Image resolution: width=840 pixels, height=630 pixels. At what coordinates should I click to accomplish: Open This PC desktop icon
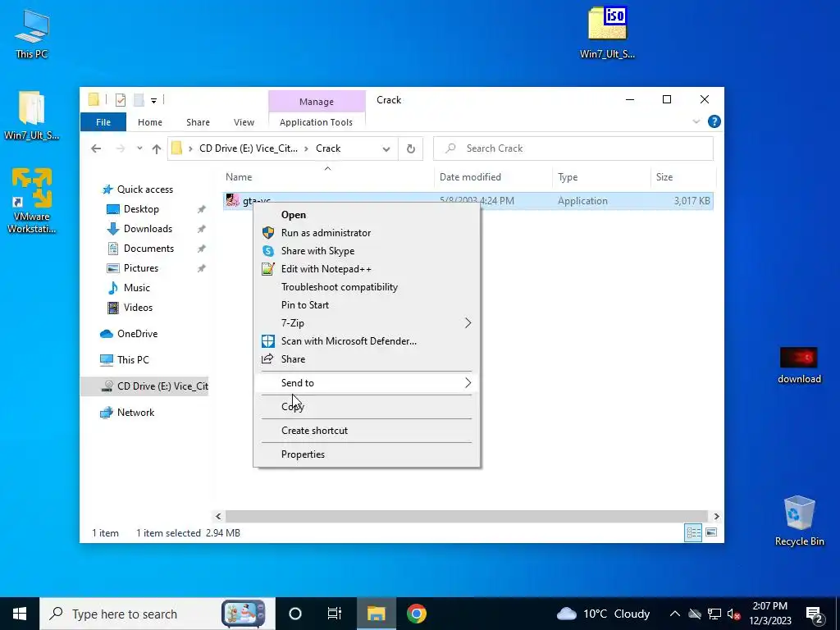32,33
